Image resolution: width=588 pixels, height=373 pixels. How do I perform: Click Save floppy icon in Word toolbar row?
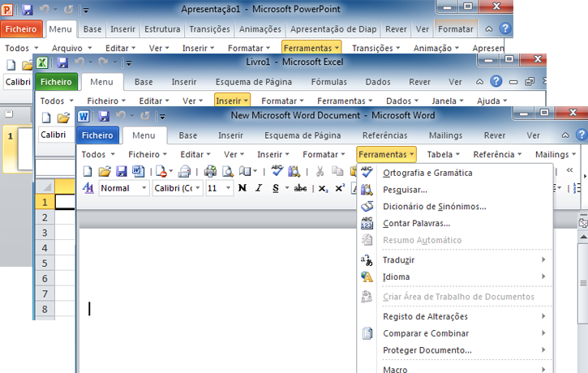[x=122, y=172]
